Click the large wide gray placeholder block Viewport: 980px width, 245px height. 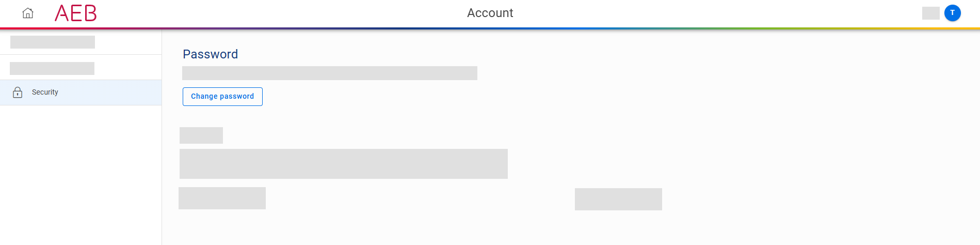[343, 164]
